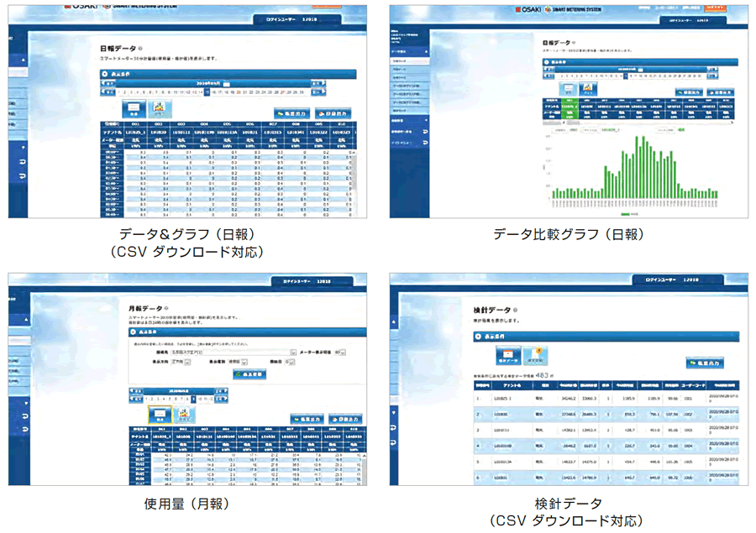Open 設置先 dropdown on 月報データ screen

coord(292,353)
